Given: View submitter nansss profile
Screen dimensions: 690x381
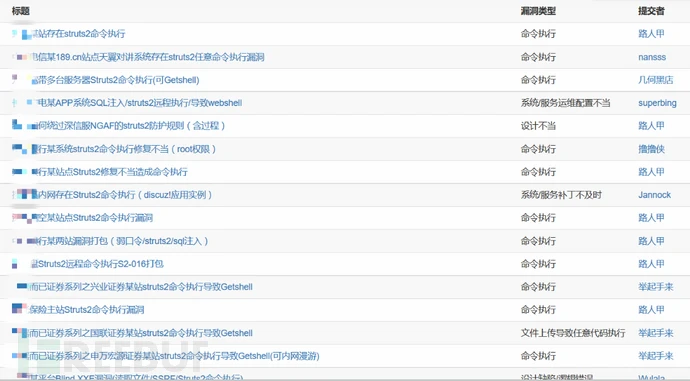Looking at the screenshot, I should pos(652,57).
